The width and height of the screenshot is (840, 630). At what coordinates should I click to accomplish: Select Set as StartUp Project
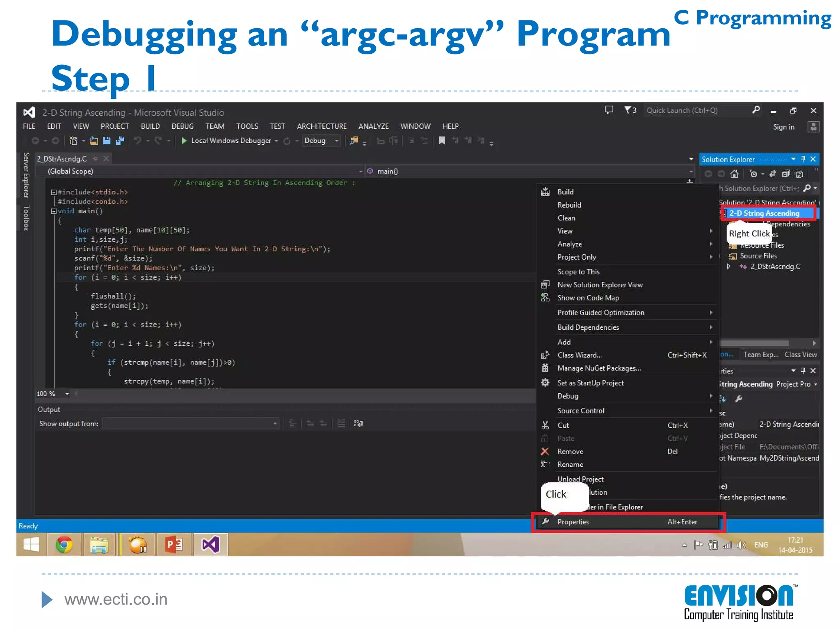pos(628,383)
